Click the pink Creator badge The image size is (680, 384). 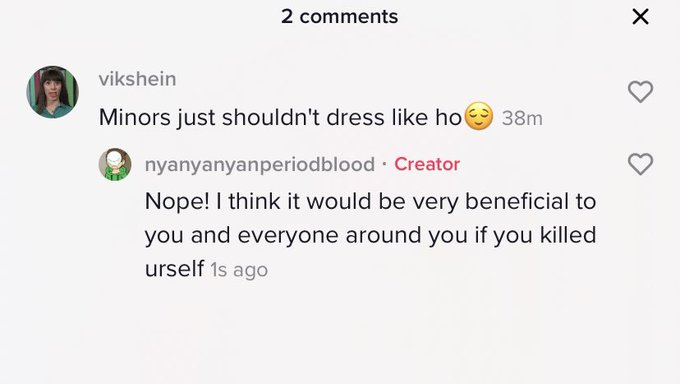coord(427,164)
